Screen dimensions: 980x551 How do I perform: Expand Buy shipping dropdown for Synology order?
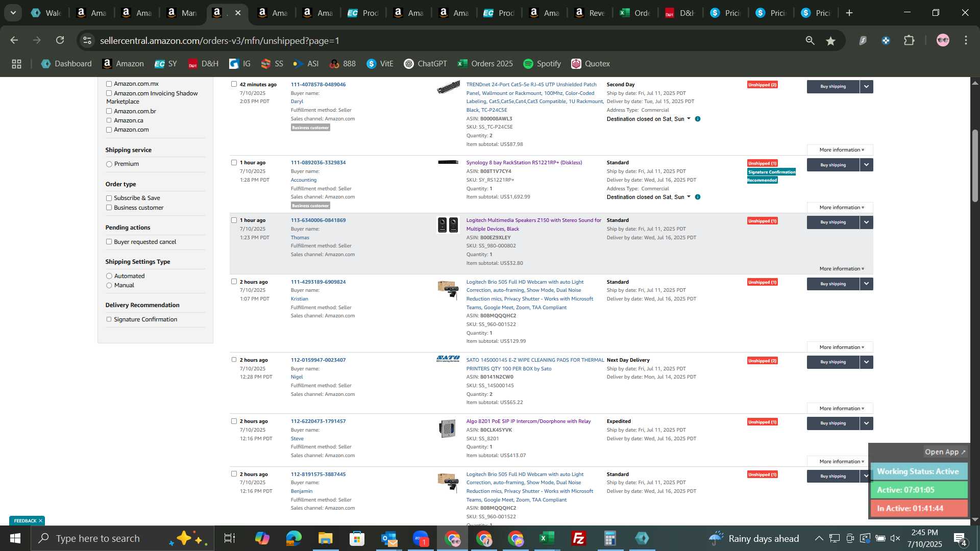866,165
